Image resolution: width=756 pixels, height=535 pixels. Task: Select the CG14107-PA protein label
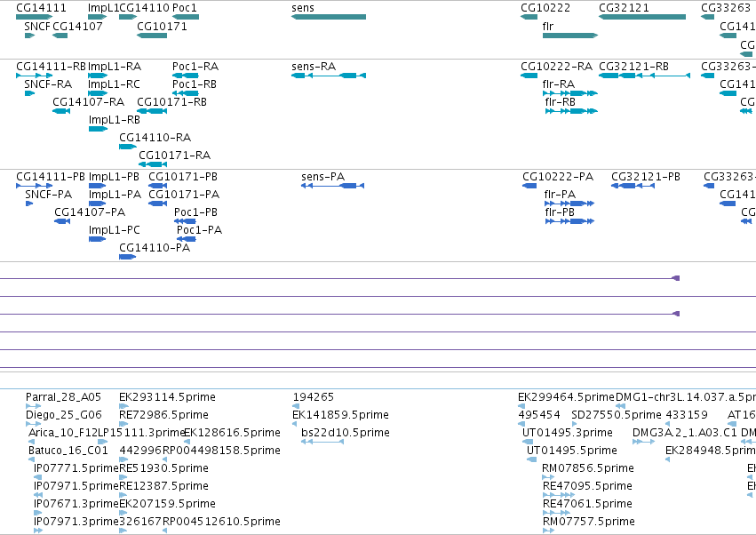pos(90,212)
